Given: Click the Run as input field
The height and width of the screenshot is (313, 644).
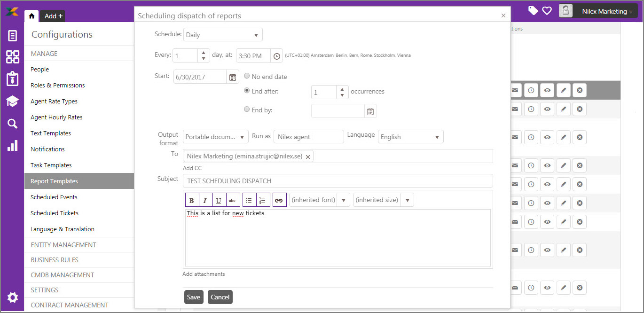Looking at the screenshot, I should click(x=309, y=137).
